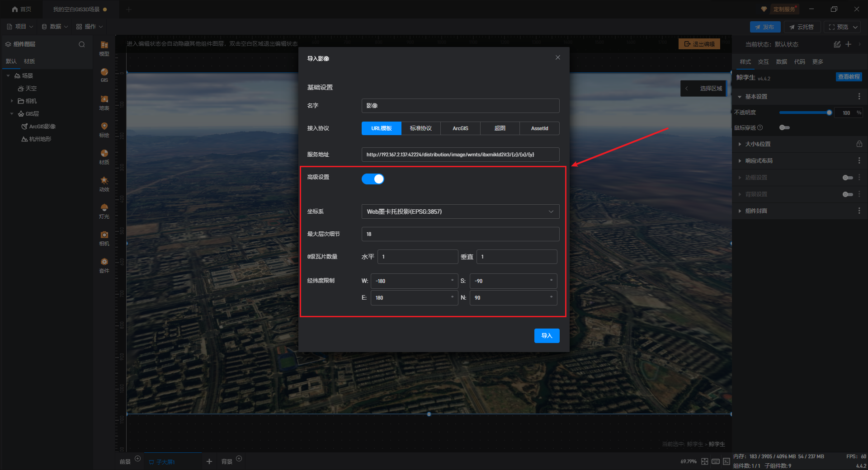The width and height of the screenshot is (868, 470).
Task: Adjust the 不透明度 opacity slider
Action: 829,113
